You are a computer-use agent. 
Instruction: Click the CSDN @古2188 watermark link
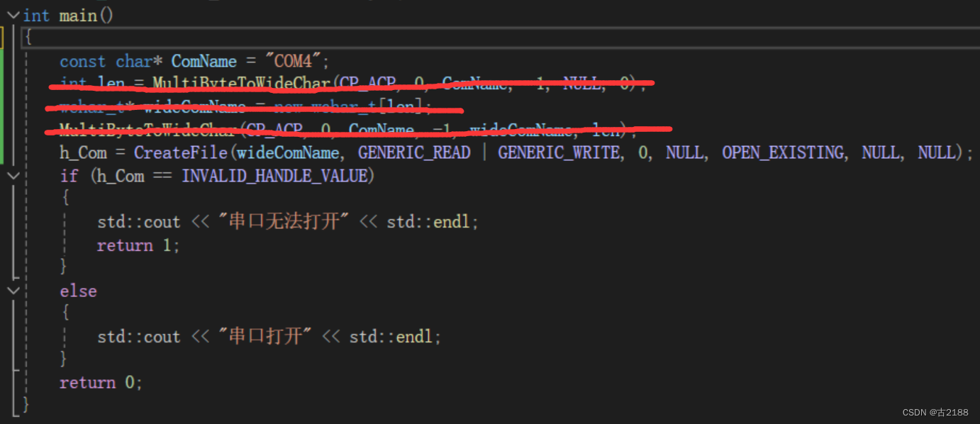[x=936, y=411]
